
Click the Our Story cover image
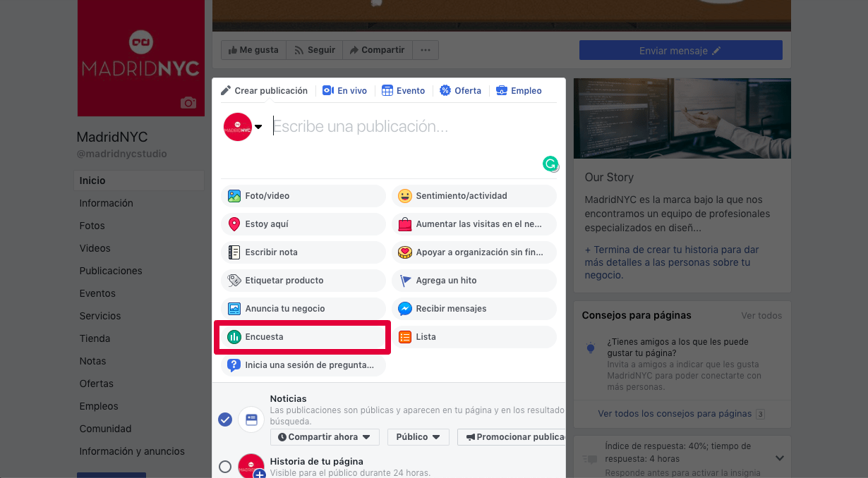pos(682,118)
